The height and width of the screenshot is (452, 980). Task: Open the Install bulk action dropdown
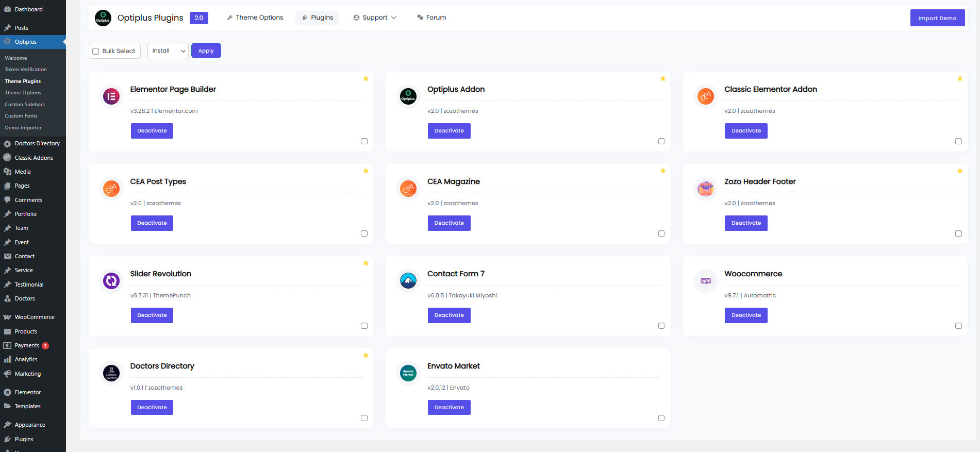point(168,51)
